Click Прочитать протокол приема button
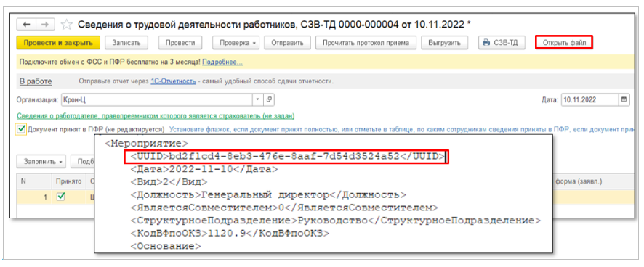 [x=366, y=43]
